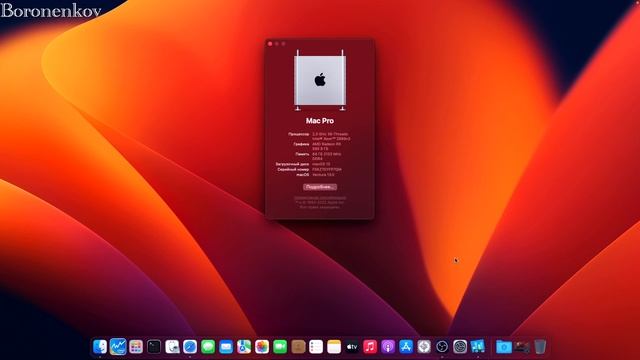Image resolution: width=640 pixels, height=360 pixels.
Task: Click the 'Процессор' row label
Action: point(298,134)
